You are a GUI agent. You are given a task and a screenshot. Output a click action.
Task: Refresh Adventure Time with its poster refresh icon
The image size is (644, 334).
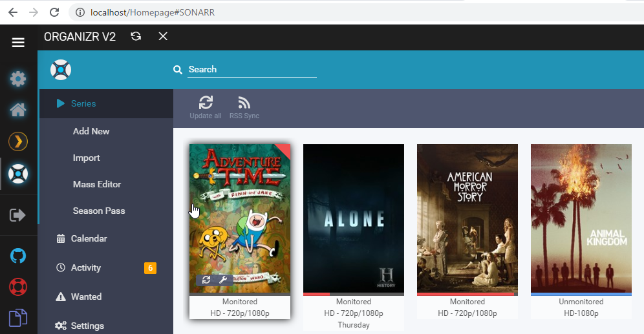[206, 280]
